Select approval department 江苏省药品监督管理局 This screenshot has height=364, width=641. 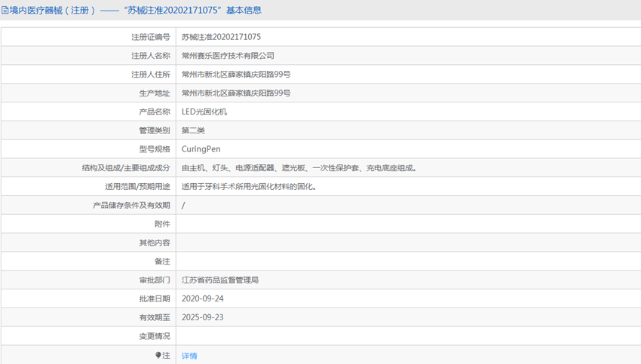(x=220, y=280)
